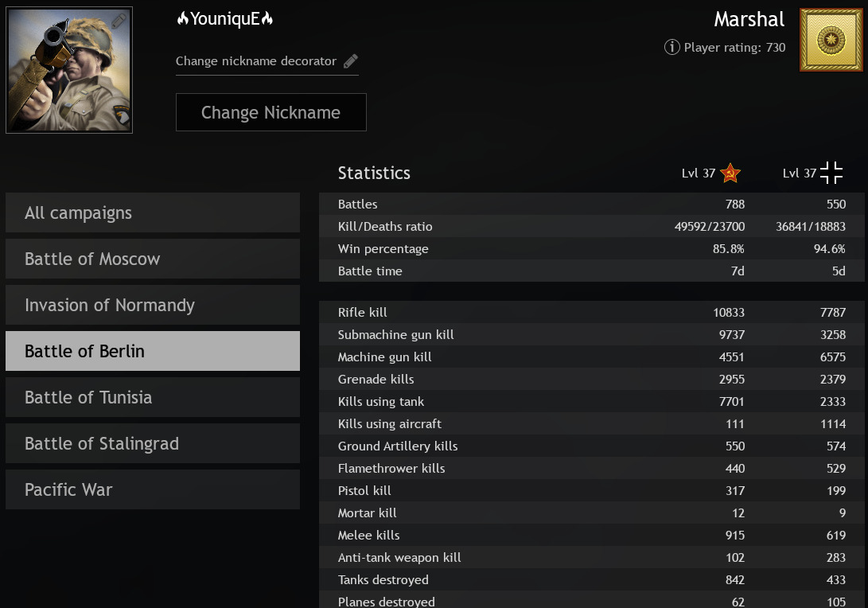Select the Soviet red star faction icon
This screenshot has height=608, width=868.
730,173
